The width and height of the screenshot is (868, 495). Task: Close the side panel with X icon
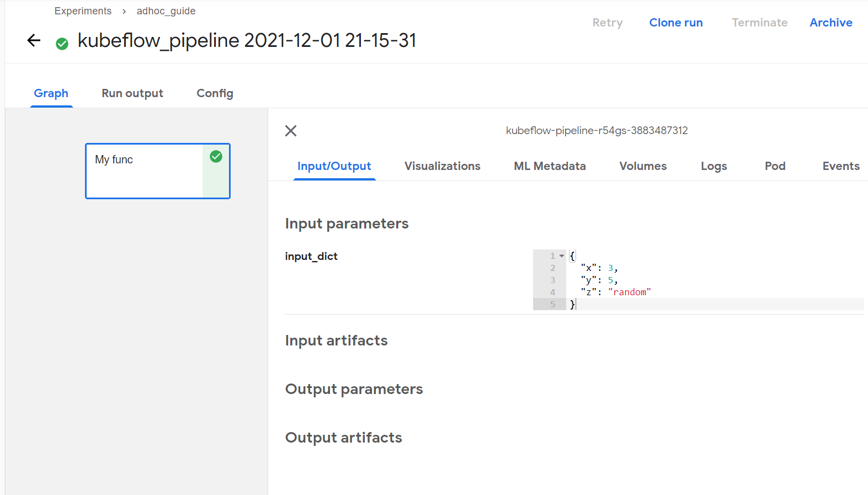[x=291, y=131]
